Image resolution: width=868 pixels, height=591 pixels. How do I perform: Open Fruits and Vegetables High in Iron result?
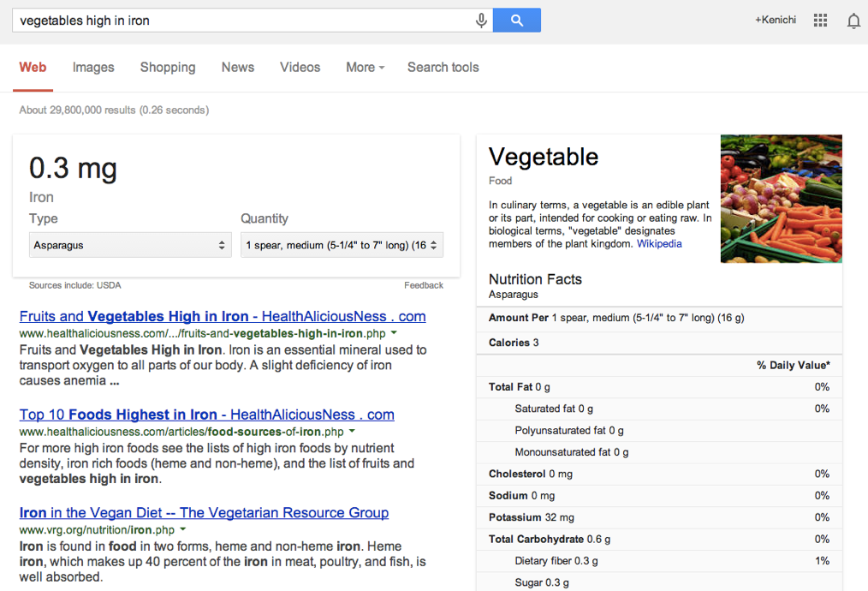tap(223, 316)
